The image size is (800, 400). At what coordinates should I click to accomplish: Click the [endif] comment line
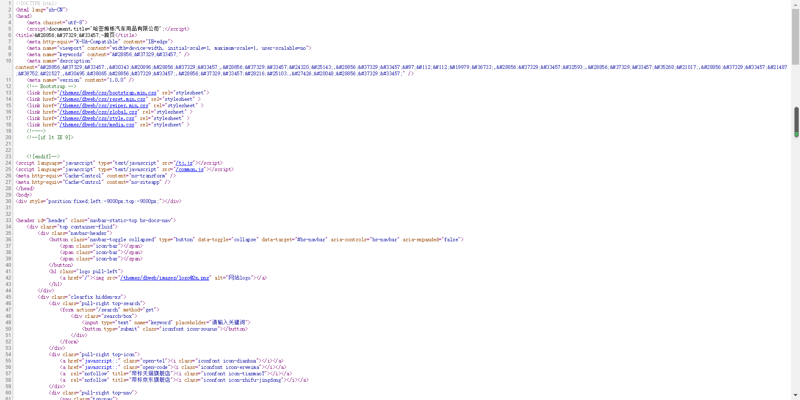tap(43, 157)
